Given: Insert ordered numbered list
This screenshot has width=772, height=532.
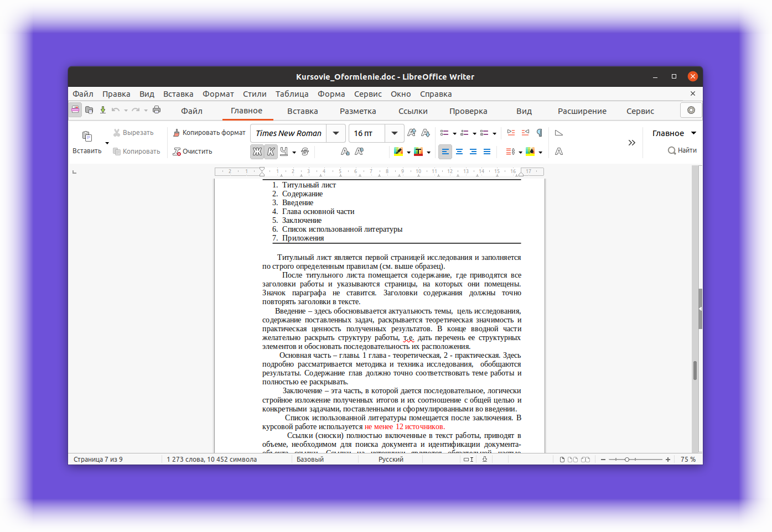Looking at the screenshot, I should pos(464,133).
